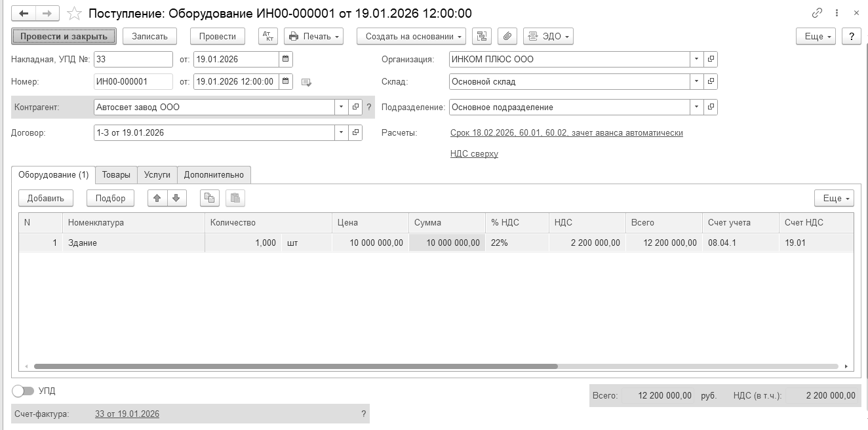868x430 pixels.
Task: Go forward with the right arrow
Action: [x=47, y=13]
